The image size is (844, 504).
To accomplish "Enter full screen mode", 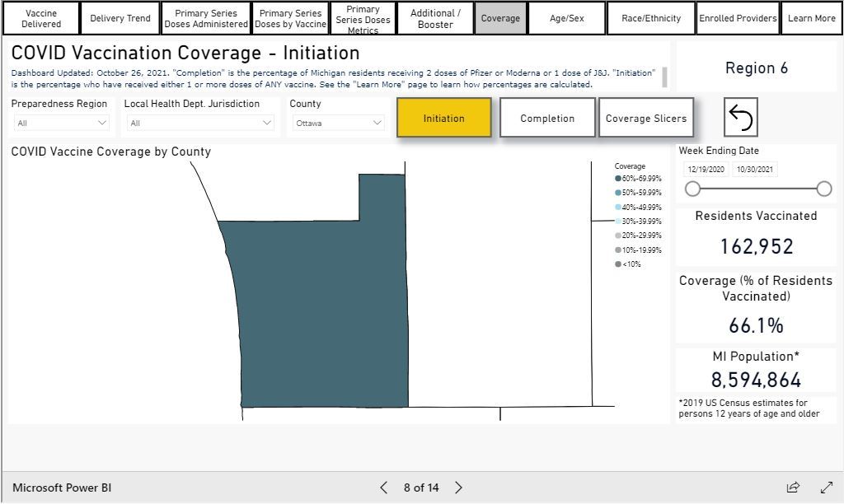I will click(x=827, y=488).
